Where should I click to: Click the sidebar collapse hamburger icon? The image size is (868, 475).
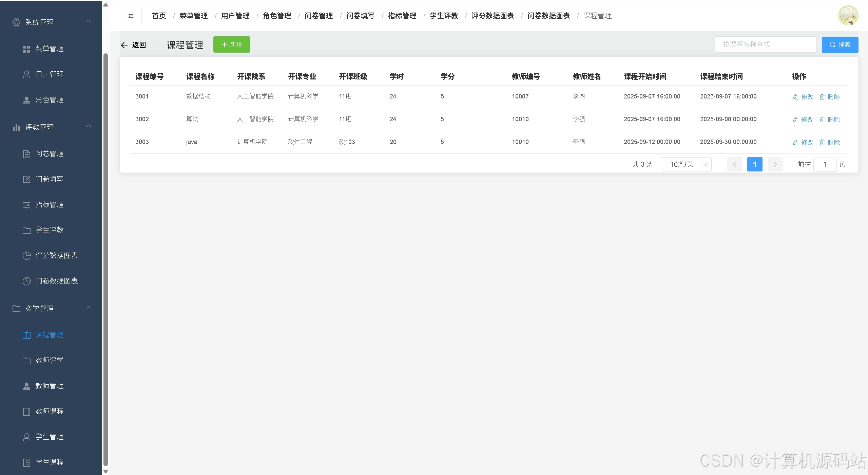pos(131,16)
